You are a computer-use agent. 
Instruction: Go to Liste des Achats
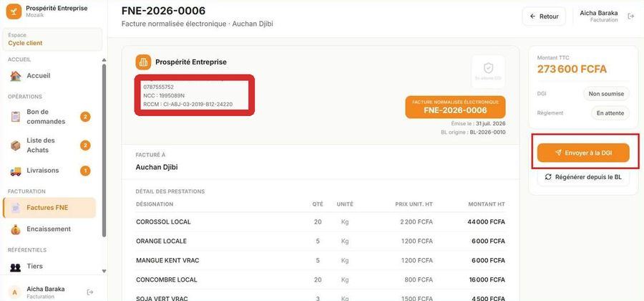coord(51,145)
